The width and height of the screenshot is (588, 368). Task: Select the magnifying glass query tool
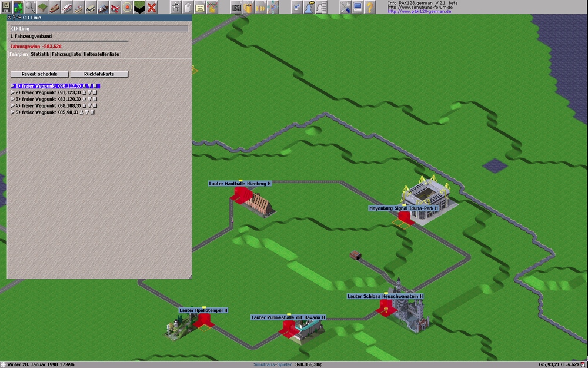pos(29,7)
